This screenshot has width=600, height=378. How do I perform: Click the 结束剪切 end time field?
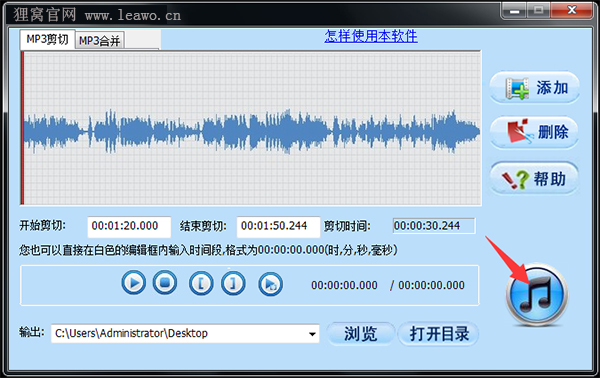pos(278,226)
